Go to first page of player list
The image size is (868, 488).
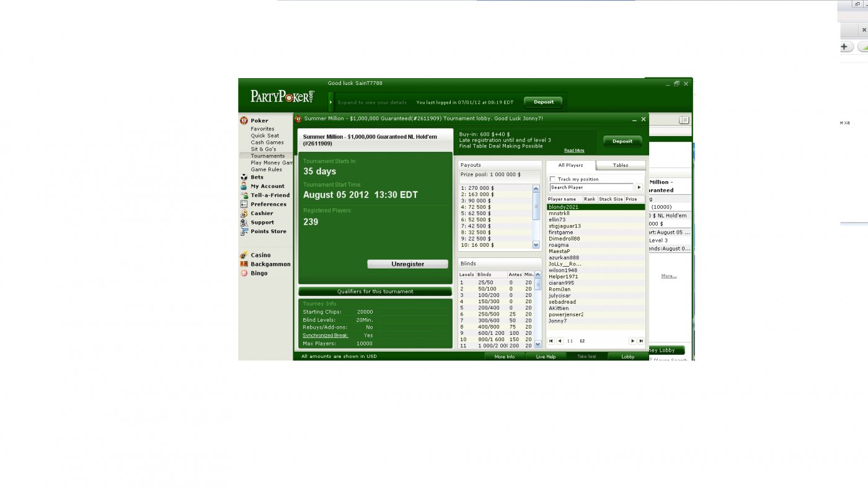[551, 341]
